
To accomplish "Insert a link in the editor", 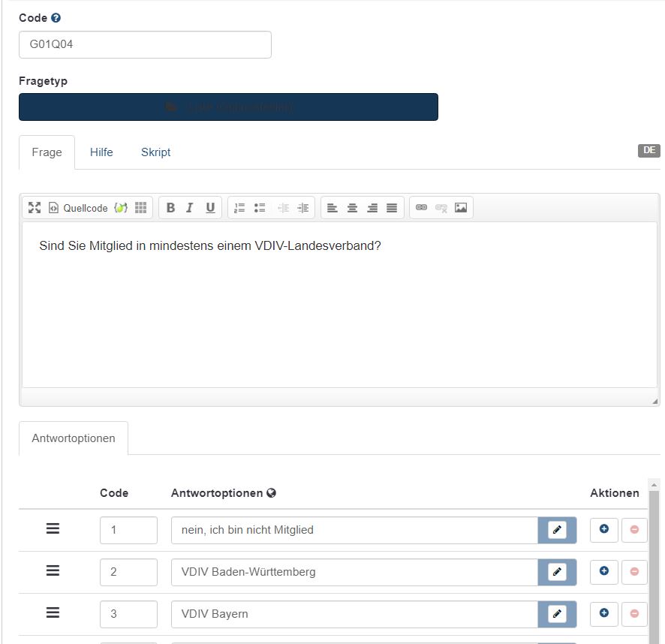I will tap(421, 208).
